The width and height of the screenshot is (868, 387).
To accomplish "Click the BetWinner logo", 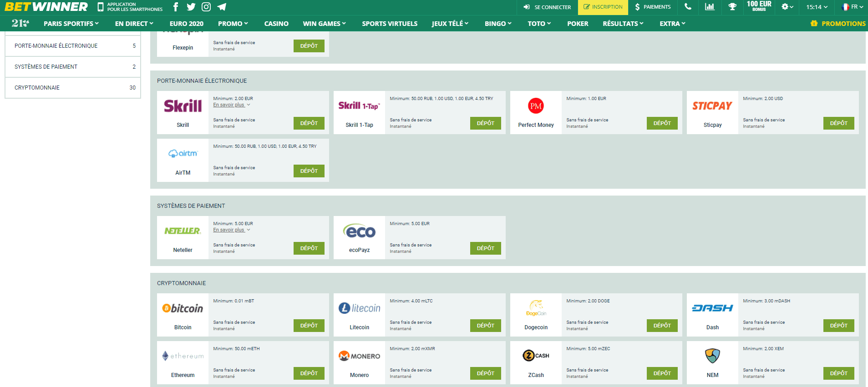I will point(46,7).
